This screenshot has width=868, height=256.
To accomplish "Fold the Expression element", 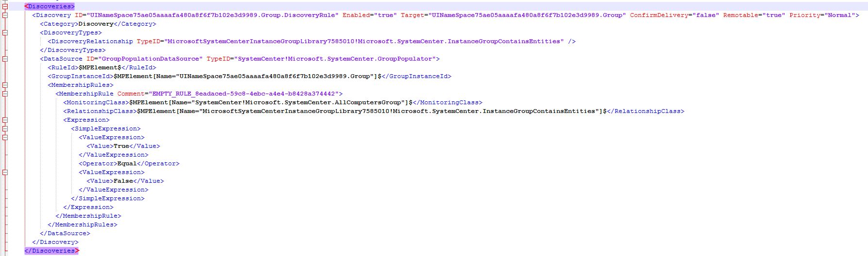I will tap(5, 120).
